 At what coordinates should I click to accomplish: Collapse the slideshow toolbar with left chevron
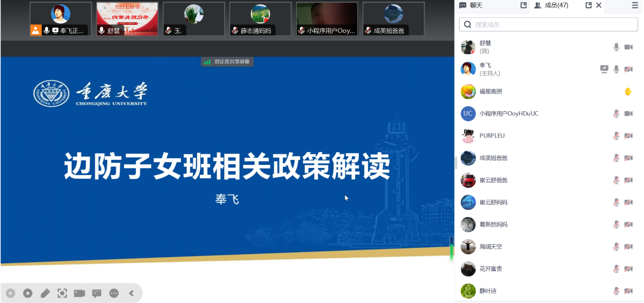pos(131,293)
